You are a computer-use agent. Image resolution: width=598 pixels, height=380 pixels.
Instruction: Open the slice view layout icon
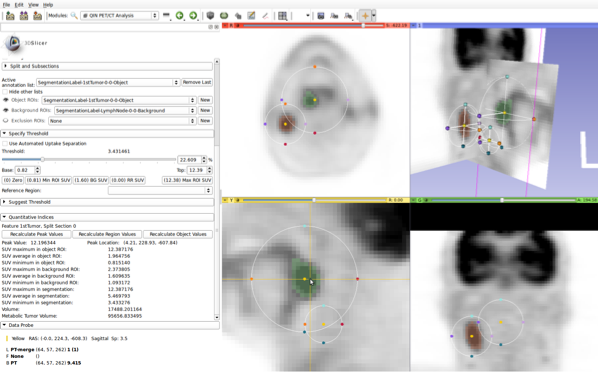pos(282,16)
